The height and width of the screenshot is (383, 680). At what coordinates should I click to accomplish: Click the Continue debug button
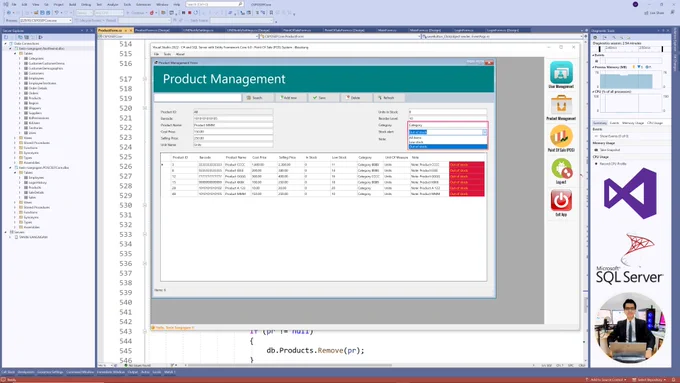tap(136, 13)
